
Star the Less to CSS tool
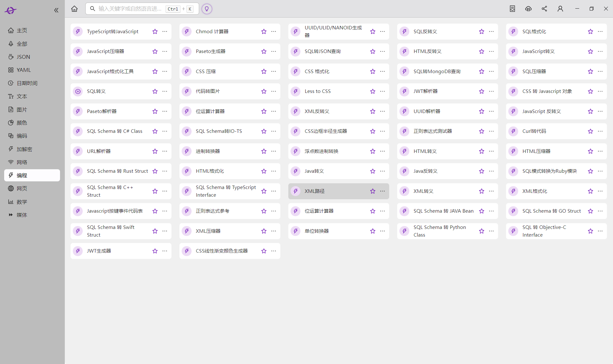point(373,91)
